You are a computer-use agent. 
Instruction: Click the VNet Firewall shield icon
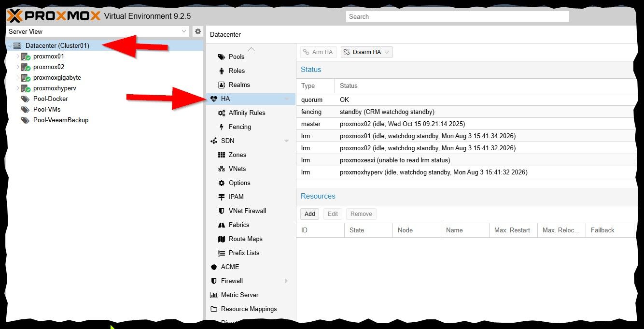click(222, 211)
